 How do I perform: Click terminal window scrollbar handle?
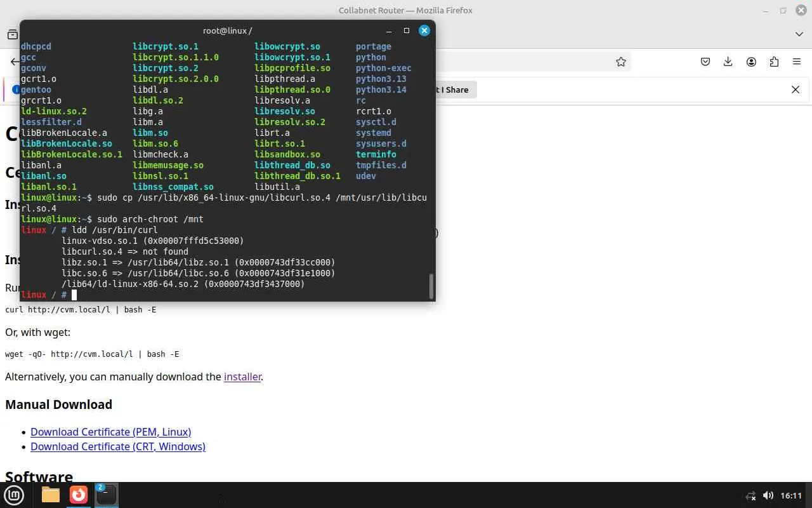pos(431,286)
